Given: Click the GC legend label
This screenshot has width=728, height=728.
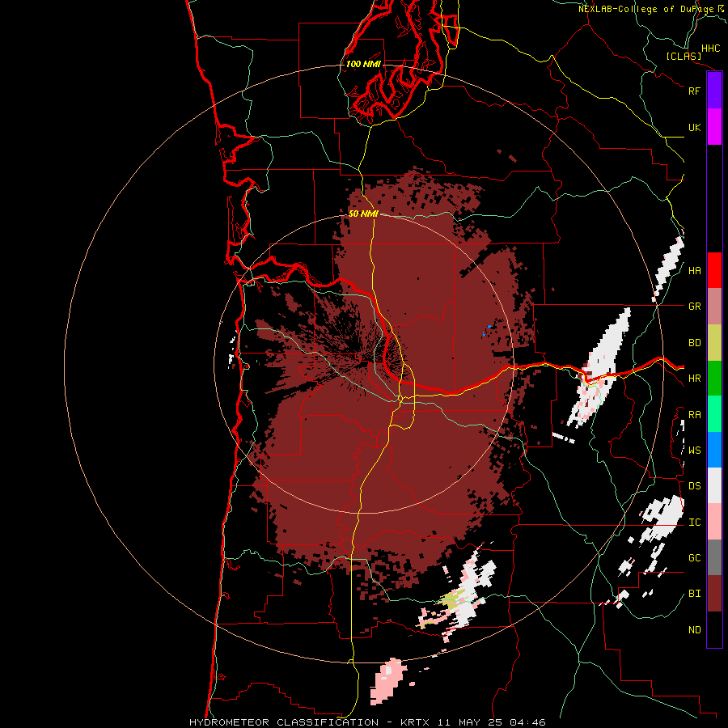Looking at the screenshot, I should click(694, 558).
